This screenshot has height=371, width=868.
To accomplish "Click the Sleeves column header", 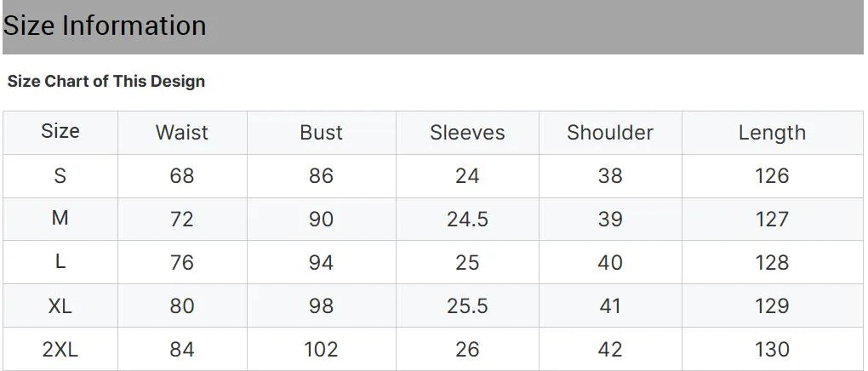I will (x=467, y=133).
